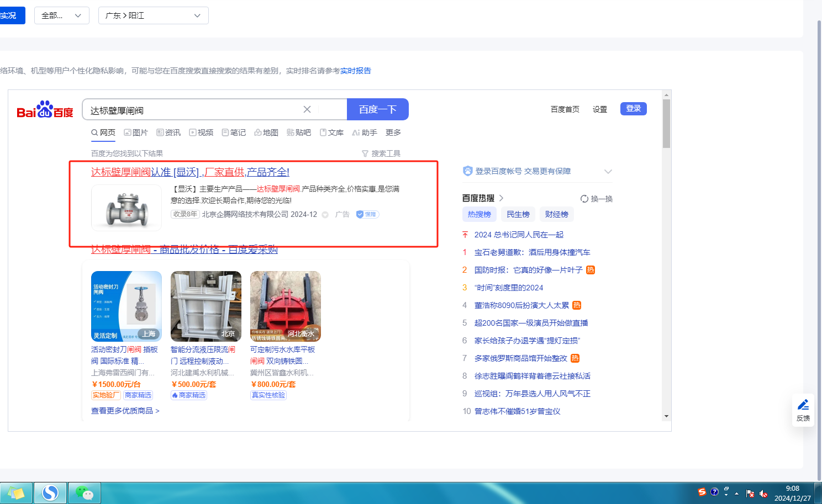This screenshot has height=504, width=822.
Task: Open product title 活动密封刀闸阀 插板阀
Action: coord(125,355)
